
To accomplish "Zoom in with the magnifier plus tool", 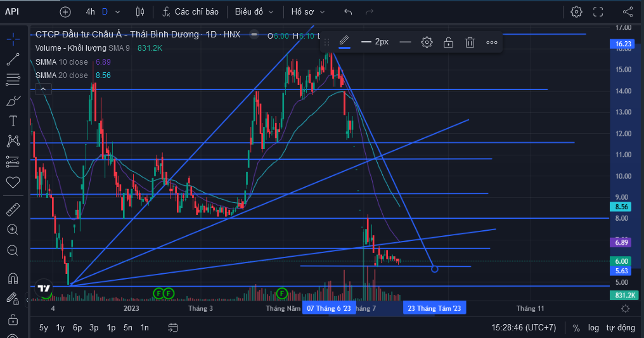I will click(13, 230).
